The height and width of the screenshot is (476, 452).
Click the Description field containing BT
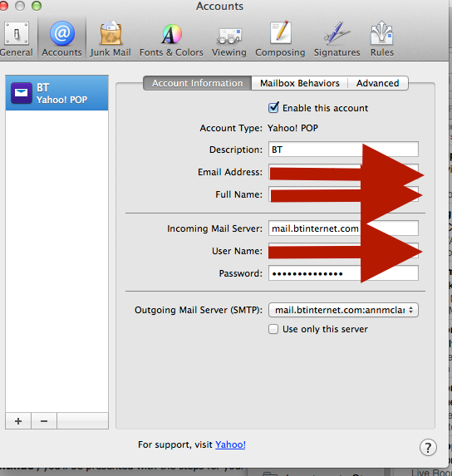coord(343,150)
